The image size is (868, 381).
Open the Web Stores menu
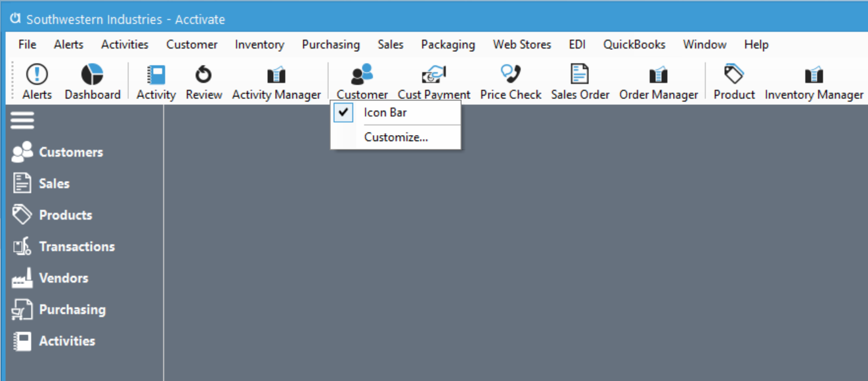click(x=522, y=44)
